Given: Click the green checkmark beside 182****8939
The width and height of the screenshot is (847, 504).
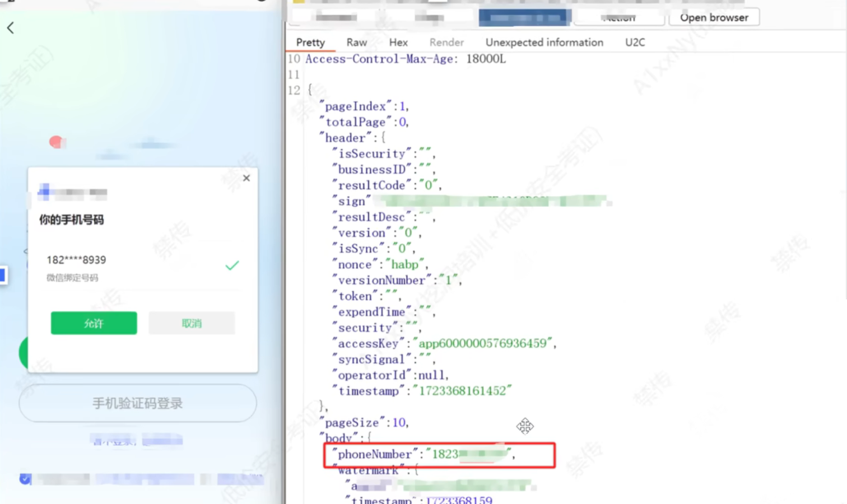Looking at the screenshot, I should coord(232,265).
